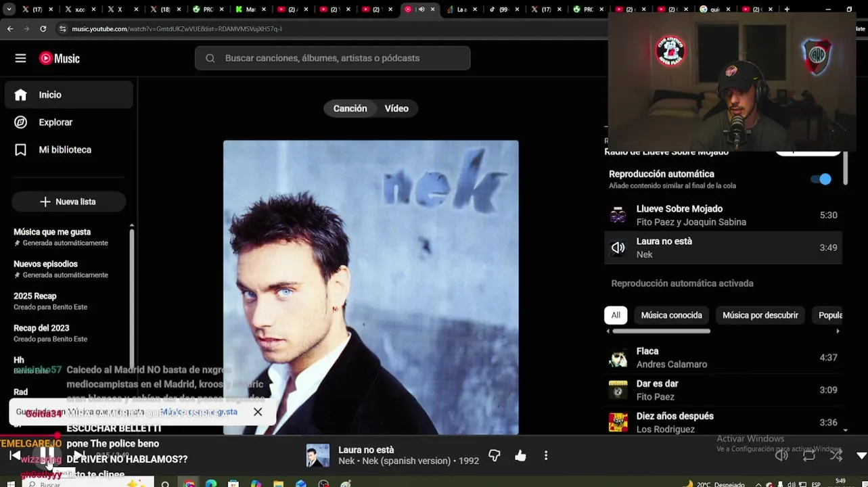Select the Popula filter chip
The height and width of the screenshot is (487, 868).
coord(827,315)
